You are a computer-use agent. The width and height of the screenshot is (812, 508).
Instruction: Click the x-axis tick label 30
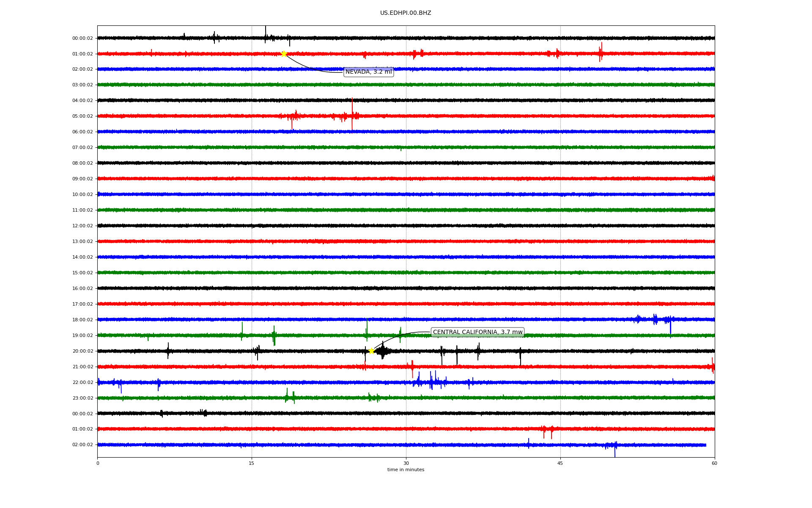(406, 463)
